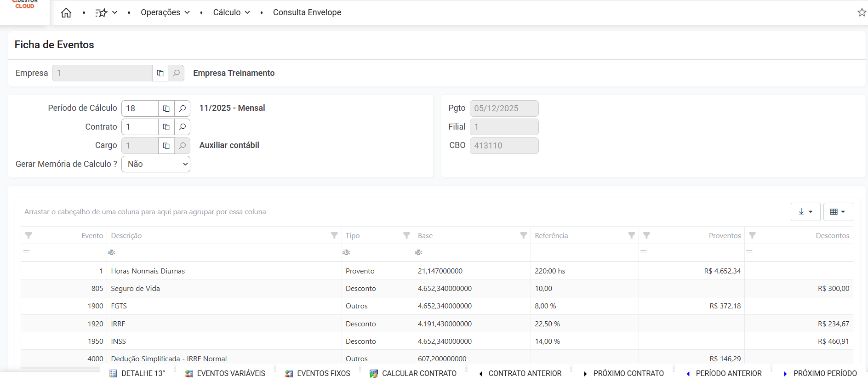This screenshot has height=387, width=868.
Task: Search Contrato with magnifier icon
Action: click(x=183, y=127)
